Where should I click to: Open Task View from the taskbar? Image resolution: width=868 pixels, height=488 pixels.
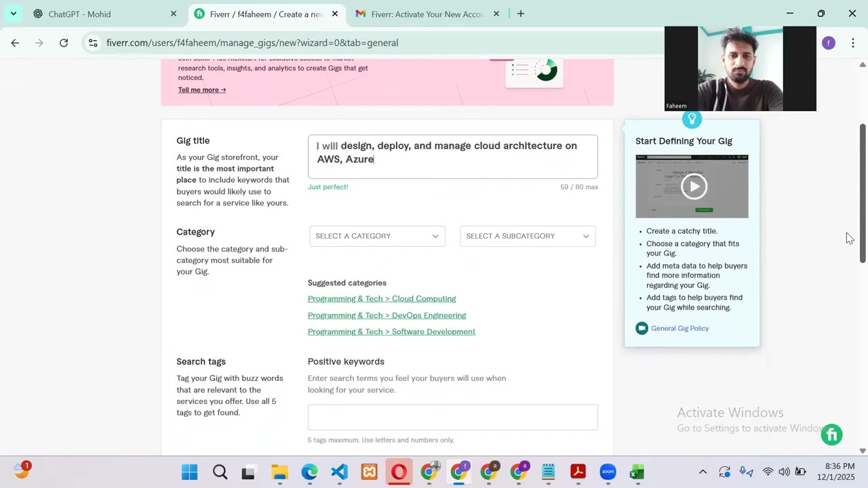(x=248, y=472)
